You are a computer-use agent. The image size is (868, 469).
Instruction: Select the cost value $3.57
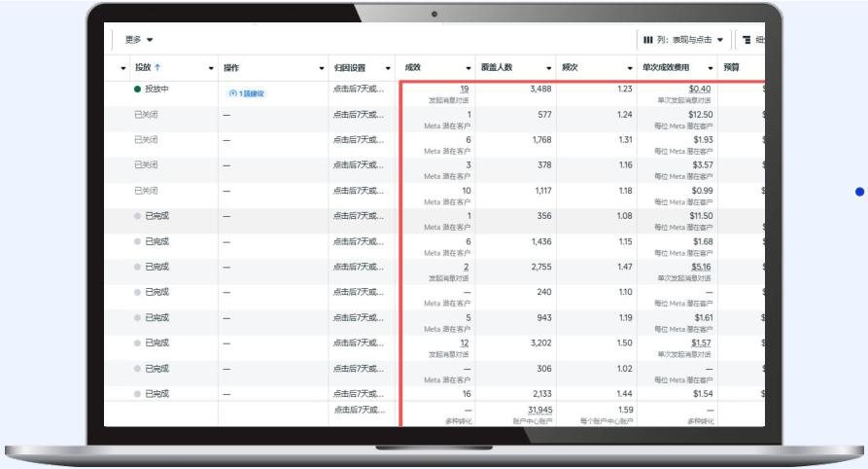click(703, 164)
